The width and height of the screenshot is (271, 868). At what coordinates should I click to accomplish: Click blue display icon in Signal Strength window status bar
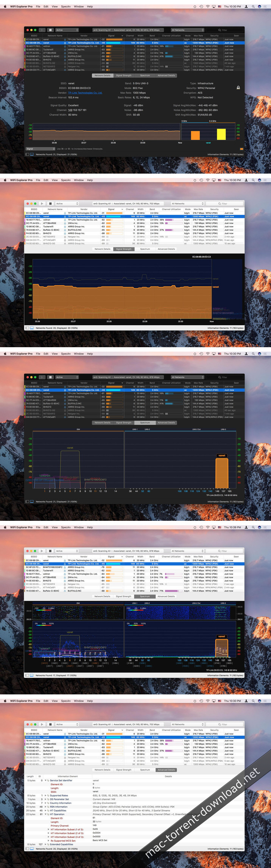tap(32, 328)
